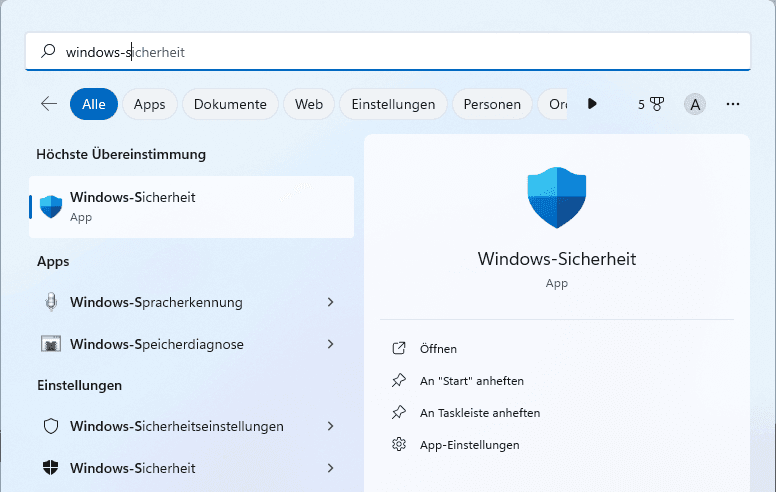Click the back arrow icon
776x492 pixels.
point(48,104)
